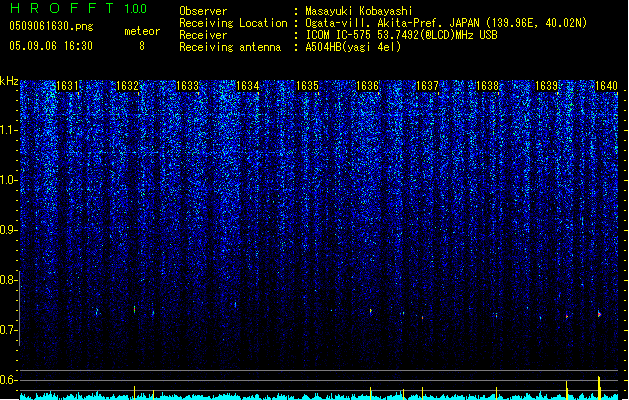Click the A504HB(yagi 4el) antenna text

click(353, 47)
